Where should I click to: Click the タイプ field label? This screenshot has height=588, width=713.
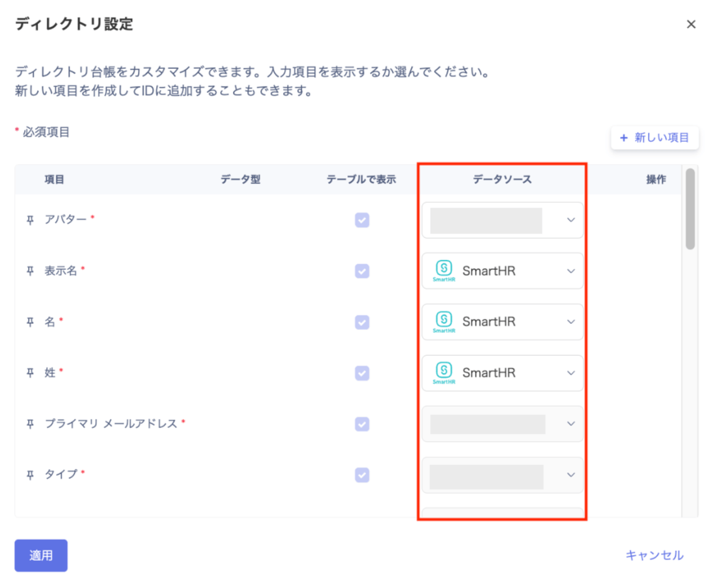click(x=61, y=475)
